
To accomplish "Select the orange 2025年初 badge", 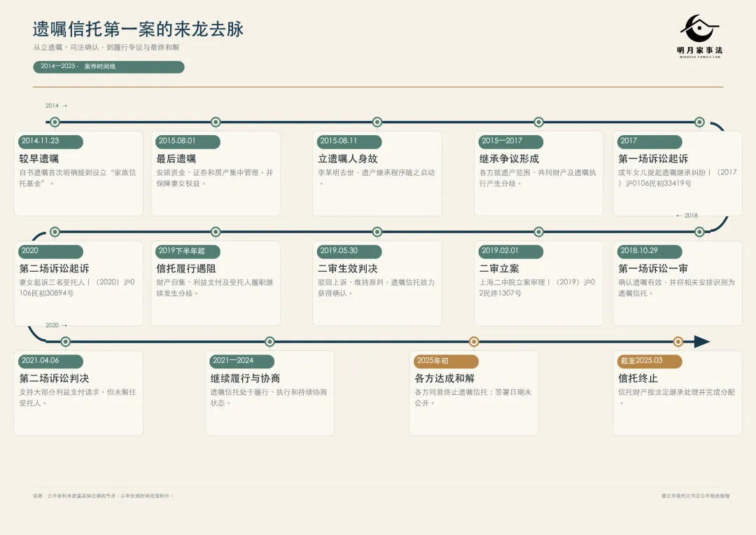I will tap(446, 361).
